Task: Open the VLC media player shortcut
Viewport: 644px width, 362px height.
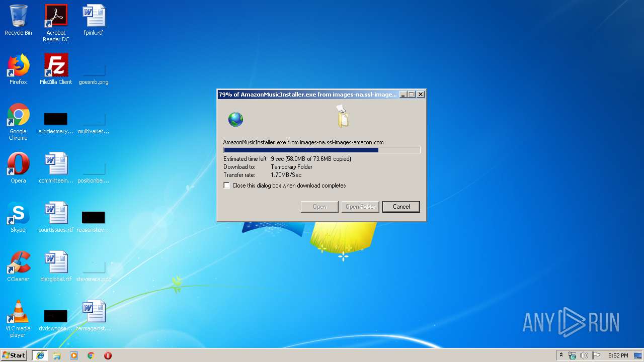Action: coord(18,319)
